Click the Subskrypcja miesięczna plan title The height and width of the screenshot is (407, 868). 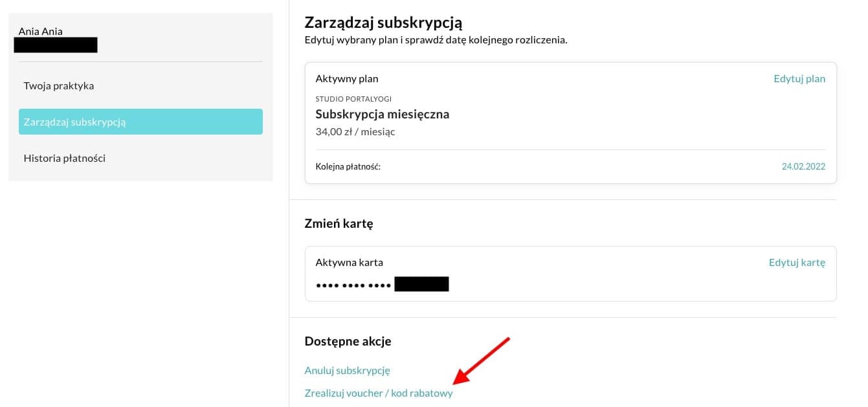[382, 115]
